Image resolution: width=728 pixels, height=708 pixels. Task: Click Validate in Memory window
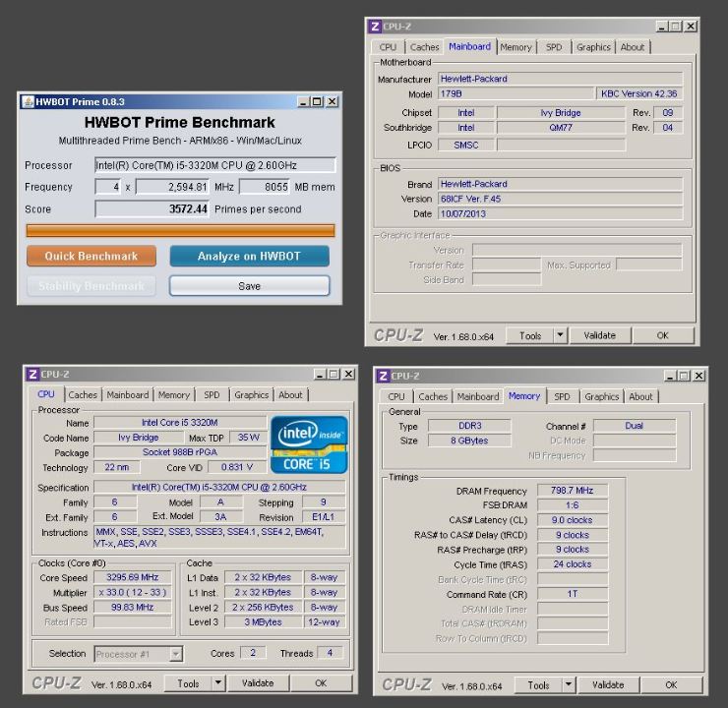click(608, 684)
